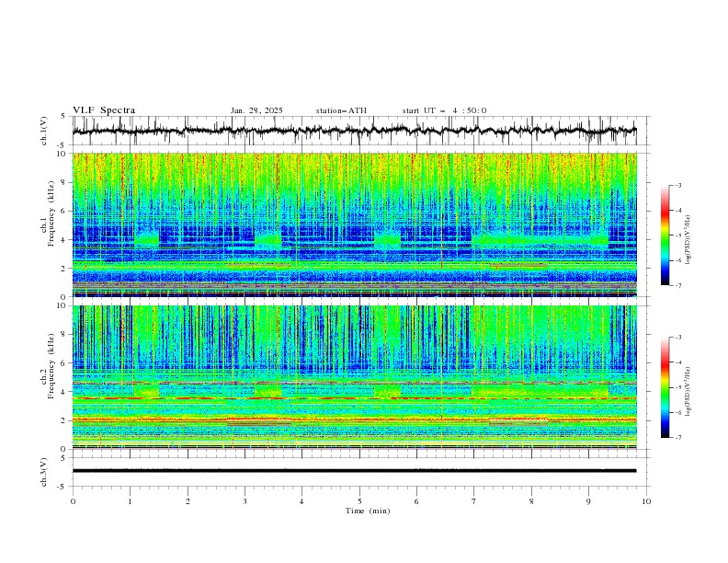Click the "5" tick on ch.1(V) axis

pyautogui.click(x=63, y=116)
